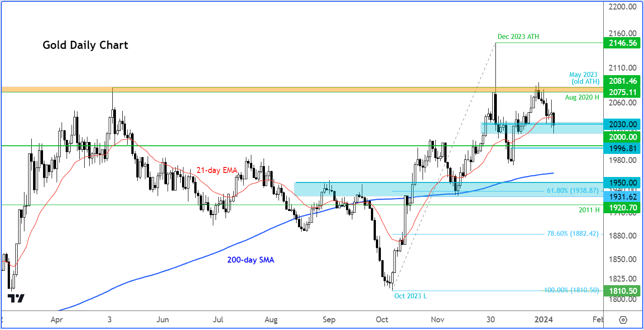
Task: Click the Dec 2023 ATH annotation
Action: (518, 37)
